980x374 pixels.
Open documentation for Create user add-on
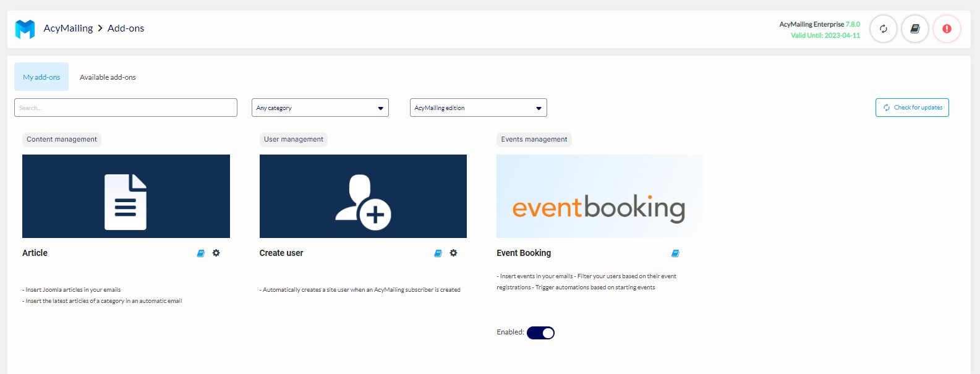point(438,253)
